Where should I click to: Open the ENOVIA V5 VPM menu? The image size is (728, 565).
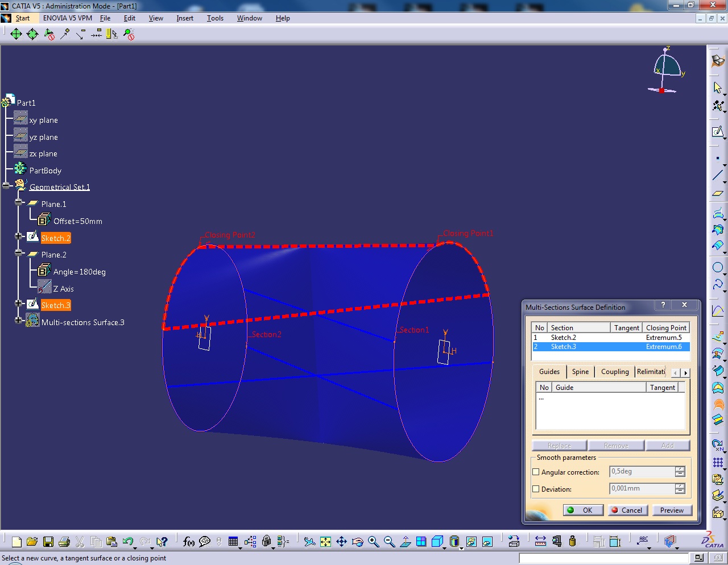point(67,18)
